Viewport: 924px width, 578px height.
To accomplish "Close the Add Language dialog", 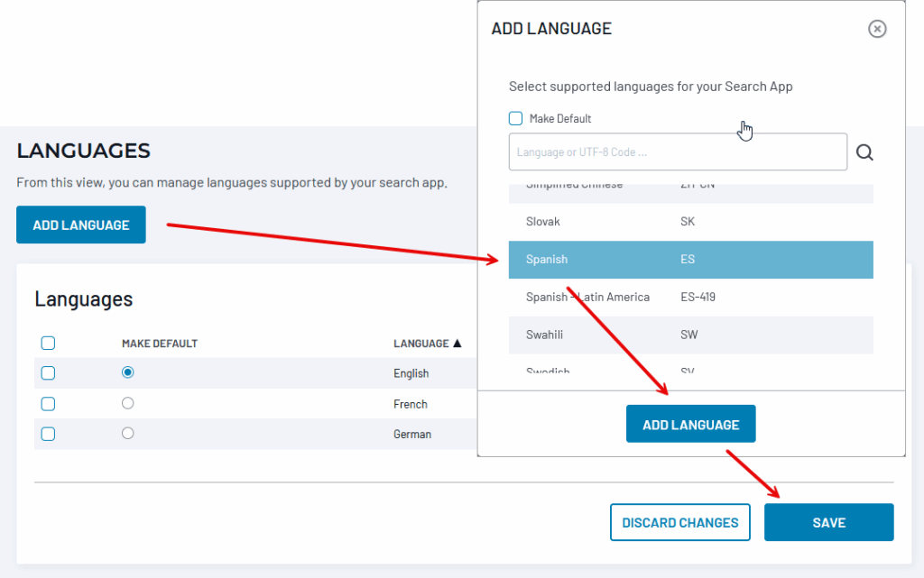I will [877, 29].
